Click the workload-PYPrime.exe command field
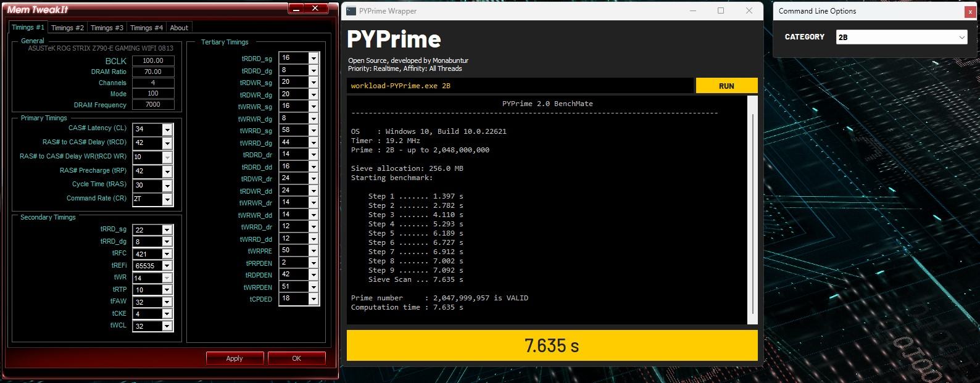Viewport: 980px width, 383px height. point(520,86)
